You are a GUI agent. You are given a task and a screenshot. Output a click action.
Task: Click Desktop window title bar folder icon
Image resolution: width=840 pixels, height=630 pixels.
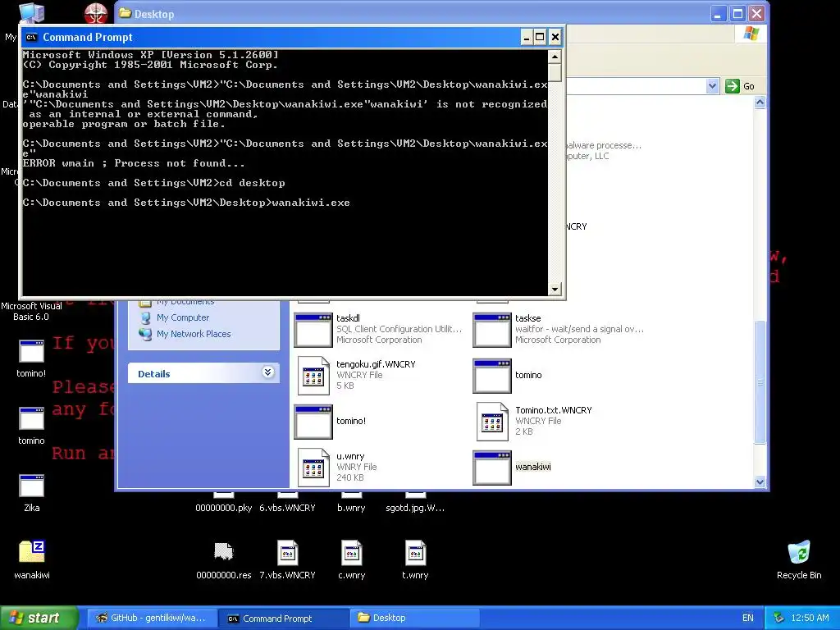(x=126, y=13)
